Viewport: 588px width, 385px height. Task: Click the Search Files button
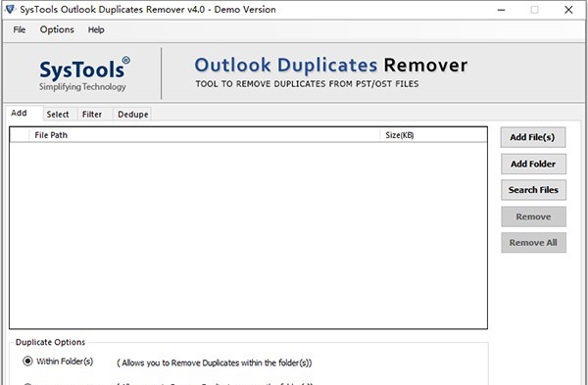pos(533,190)
